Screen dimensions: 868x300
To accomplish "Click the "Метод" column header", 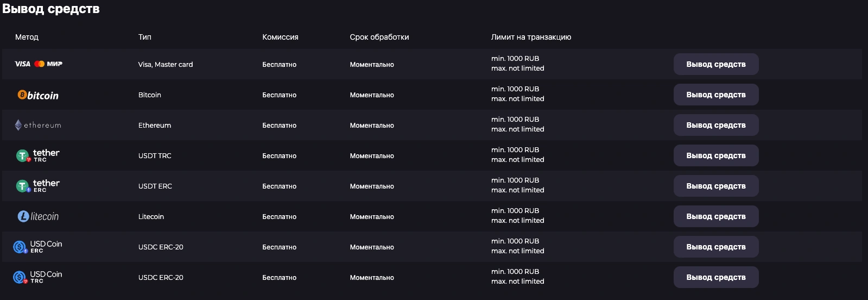I will coord(27,37).
